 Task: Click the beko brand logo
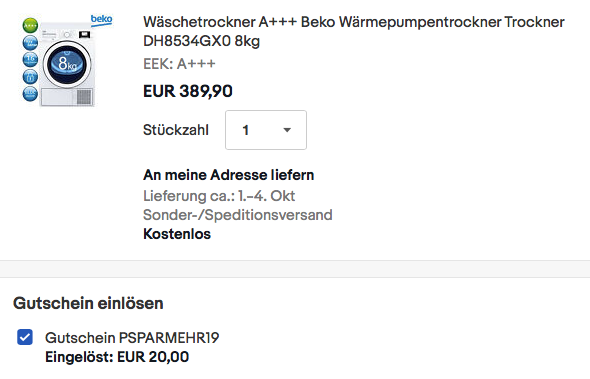tap(101, 20)
